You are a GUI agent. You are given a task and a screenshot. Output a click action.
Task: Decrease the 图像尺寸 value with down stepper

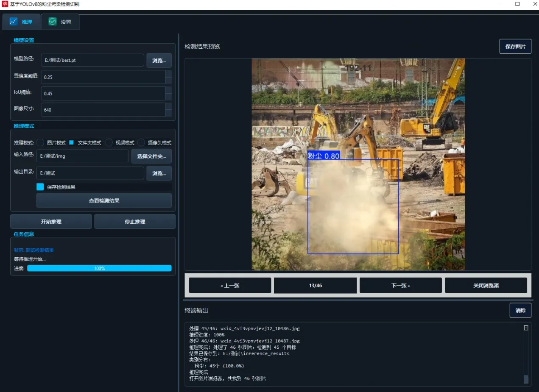point(168,113)
